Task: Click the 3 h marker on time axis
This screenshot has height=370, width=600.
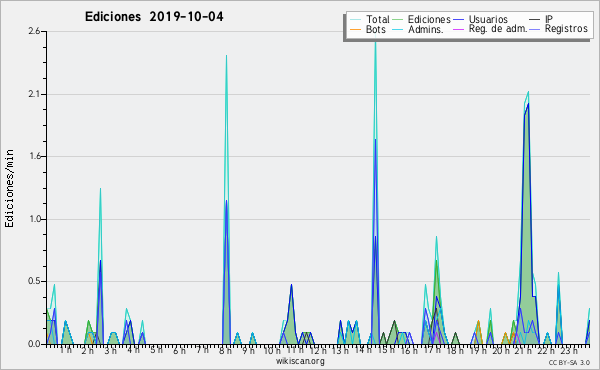Action: (111, 350)
